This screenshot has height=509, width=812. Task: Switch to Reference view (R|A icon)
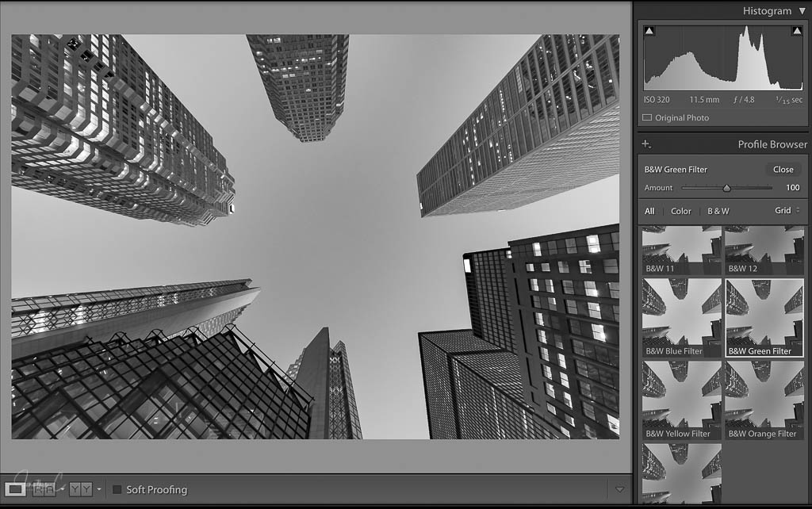tap(44, 489)
